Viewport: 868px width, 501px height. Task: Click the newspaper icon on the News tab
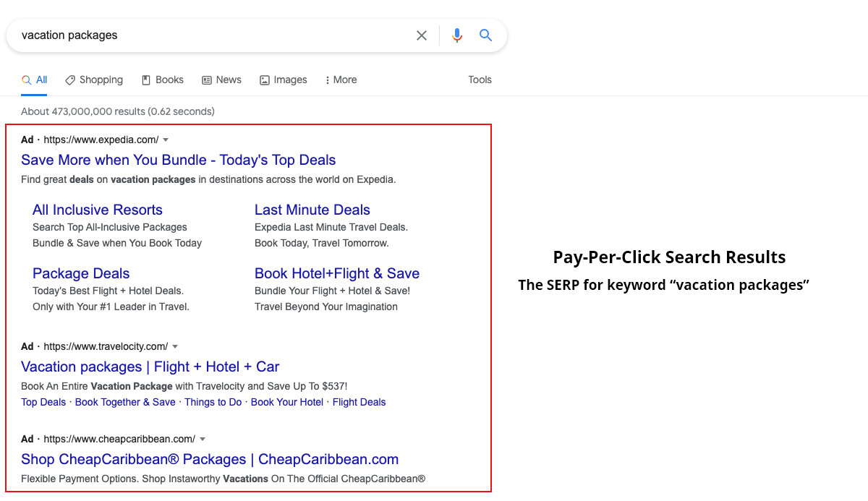205,80
